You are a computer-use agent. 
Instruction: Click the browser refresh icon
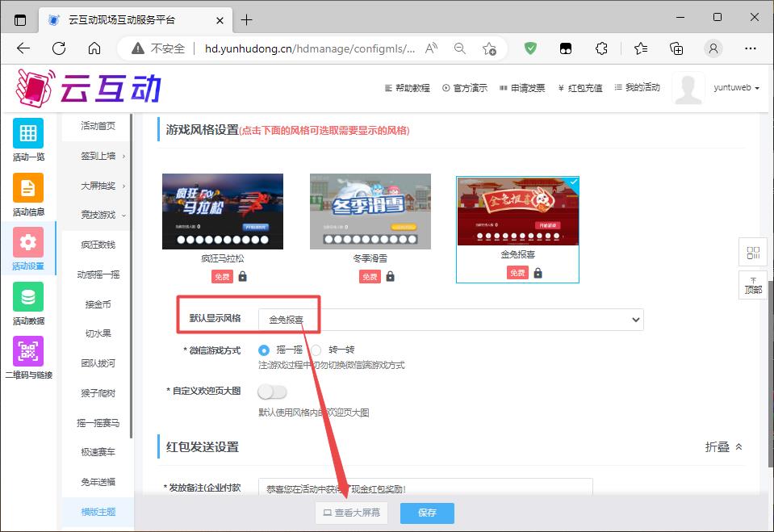[x=59, y=48]
